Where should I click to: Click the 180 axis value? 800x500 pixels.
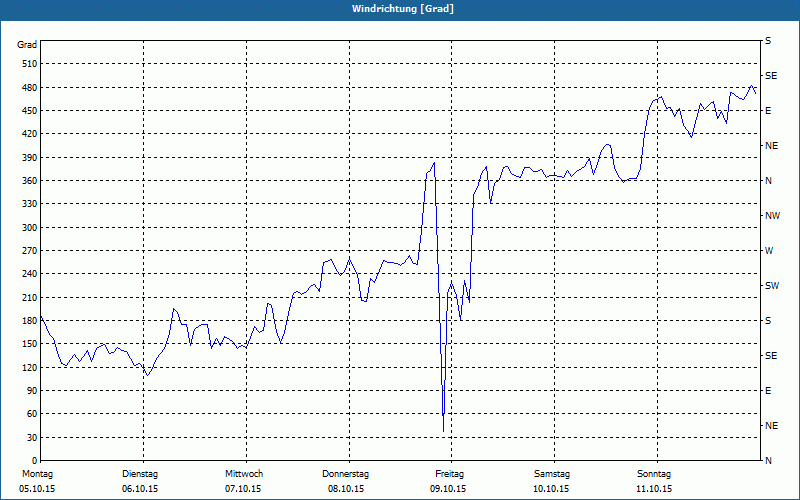(30, 321)
